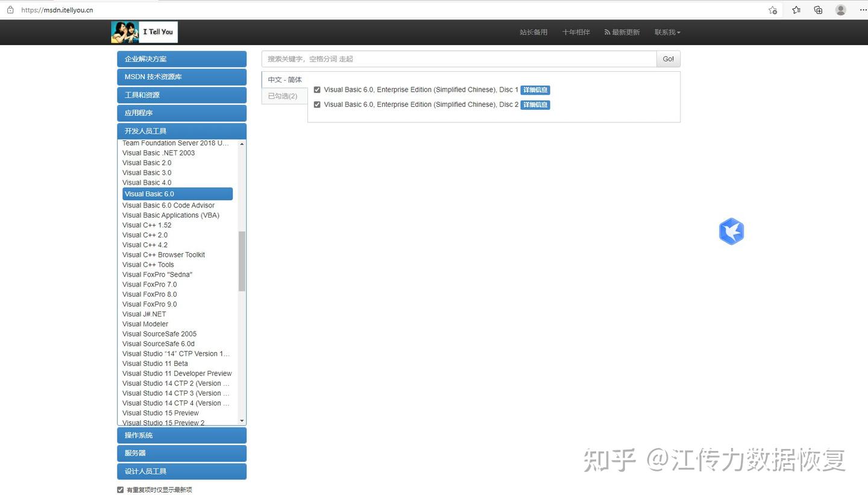Select Visual FoxPro "Sedna"
868x495 pixels.
click(157, 275)
